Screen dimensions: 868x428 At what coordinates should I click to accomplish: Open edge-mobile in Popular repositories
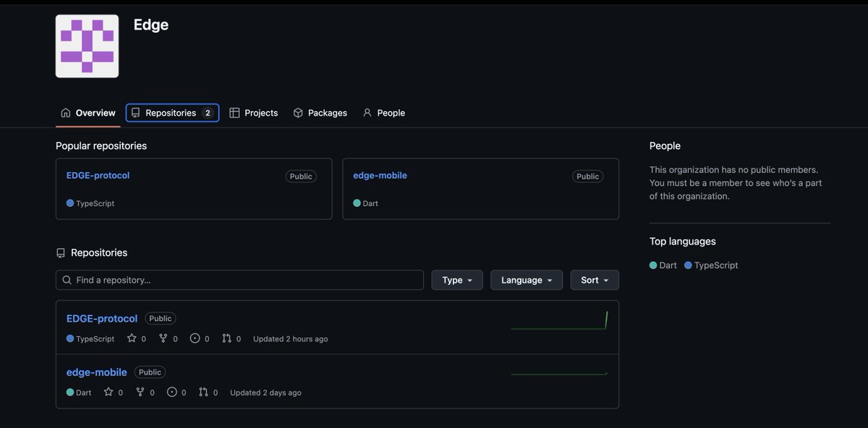(x=380, y=175)
